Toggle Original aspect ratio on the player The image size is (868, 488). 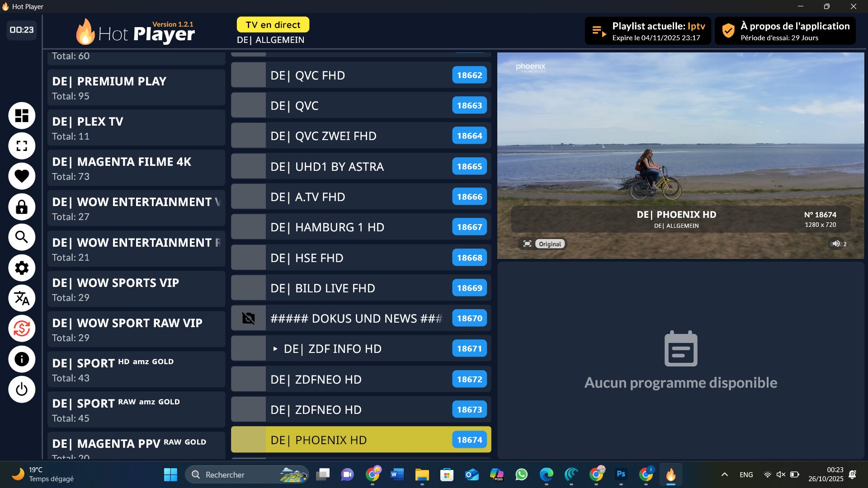[x=549, y=244]
